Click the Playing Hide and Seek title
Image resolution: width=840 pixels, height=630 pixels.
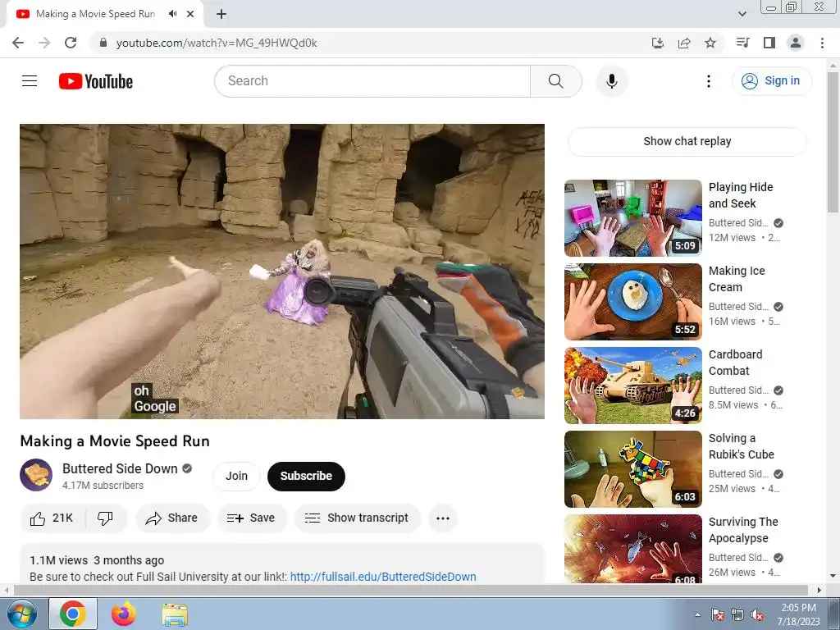741,195
